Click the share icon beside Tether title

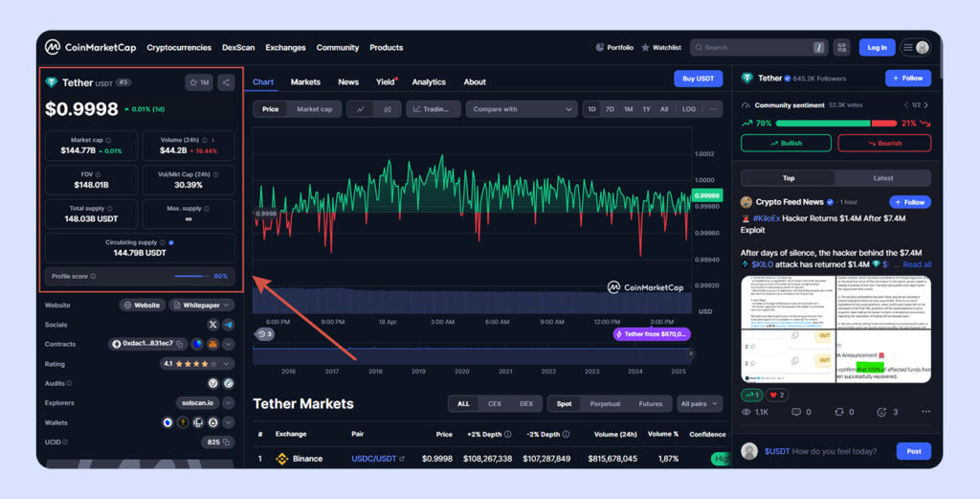point(226,82)
